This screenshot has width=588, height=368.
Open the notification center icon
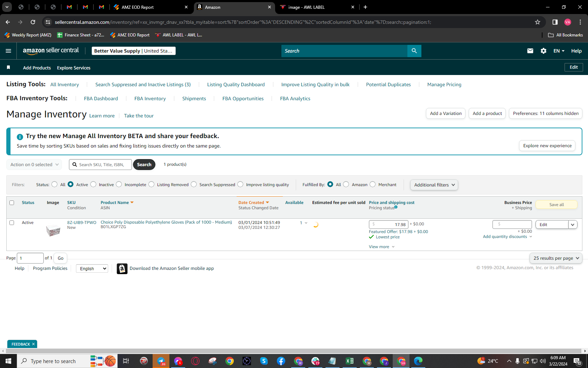577,361
